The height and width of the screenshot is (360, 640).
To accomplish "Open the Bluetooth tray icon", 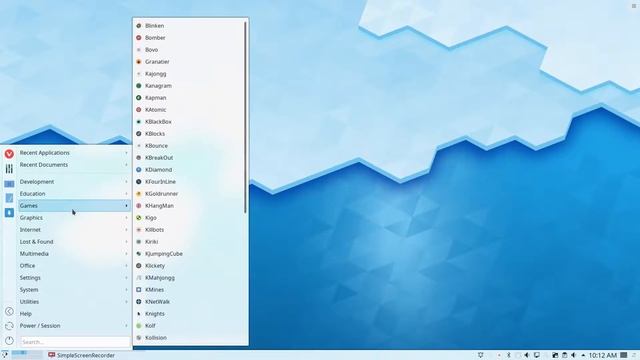I will point(509,356).
